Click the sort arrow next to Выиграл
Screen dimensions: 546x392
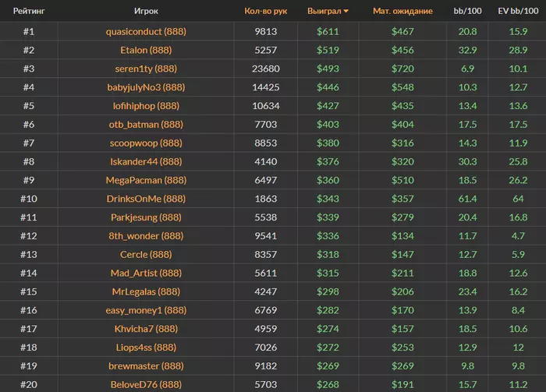pos(346,12)
